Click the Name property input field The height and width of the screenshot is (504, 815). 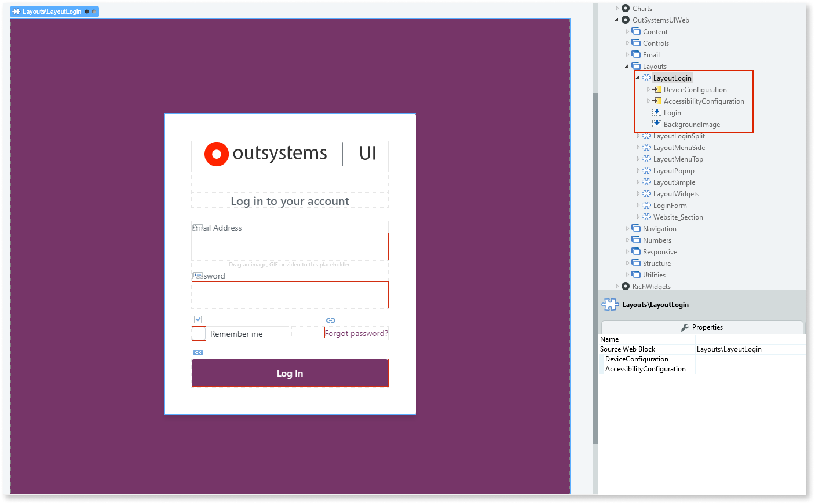(750, 339)
